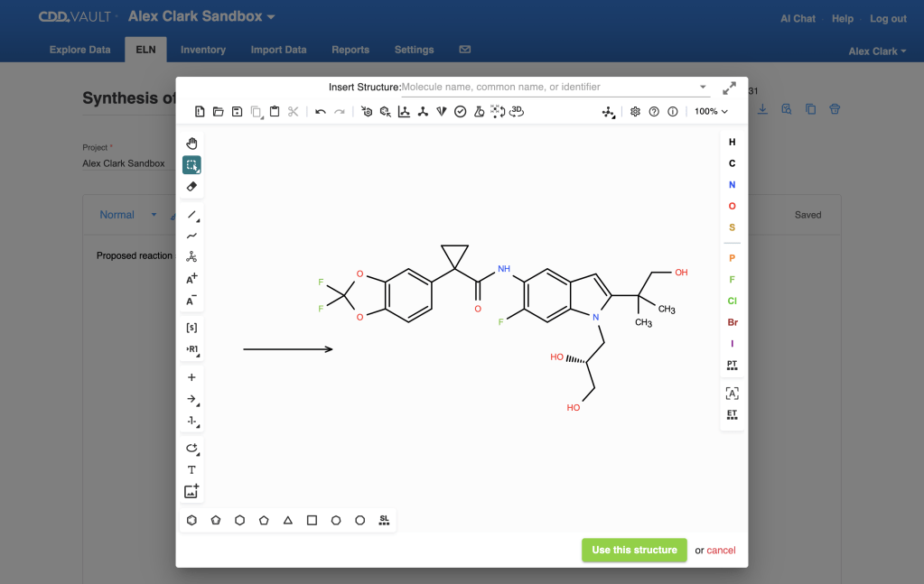Select the Eraser tool
The height and width of the screenshot is (584, 924).
click(191, 187)
